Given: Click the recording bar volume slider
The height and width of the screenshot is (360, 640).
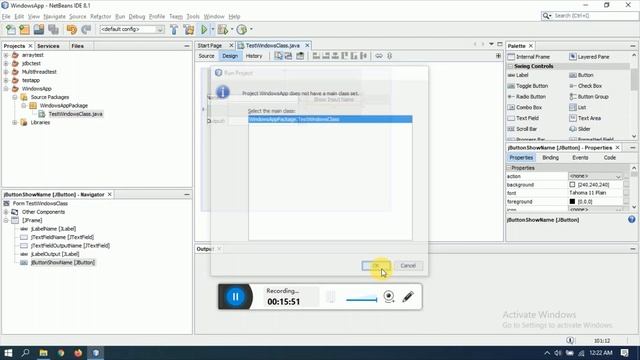Looking at the screenshot, I should click(x=361, y=300).
